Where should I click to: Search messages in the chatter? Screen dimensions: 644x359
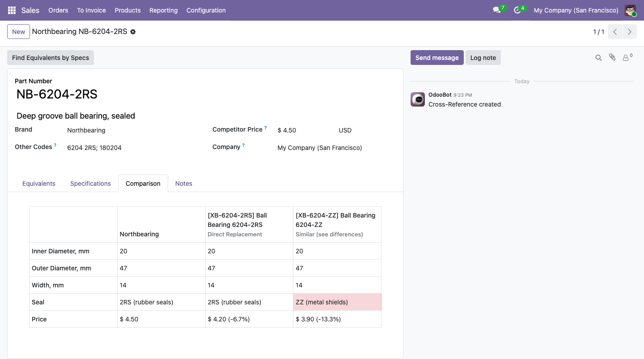point(598,58)
